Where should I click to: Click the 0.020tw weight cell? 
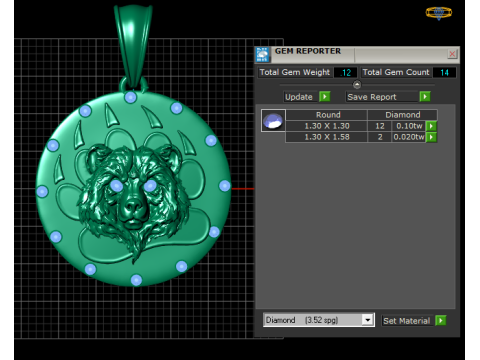pyautogui.click(x=409, y=137)
